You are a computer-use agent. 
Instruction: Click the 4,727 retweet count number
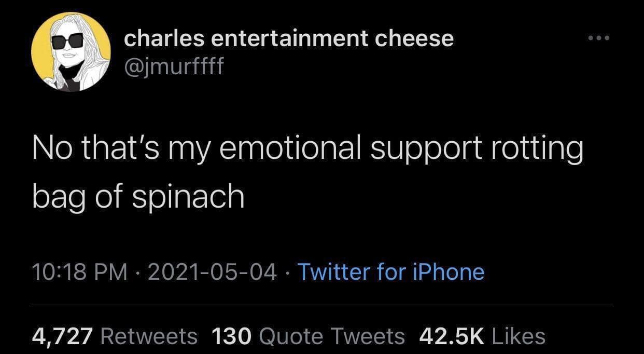[x=62, y=336]
